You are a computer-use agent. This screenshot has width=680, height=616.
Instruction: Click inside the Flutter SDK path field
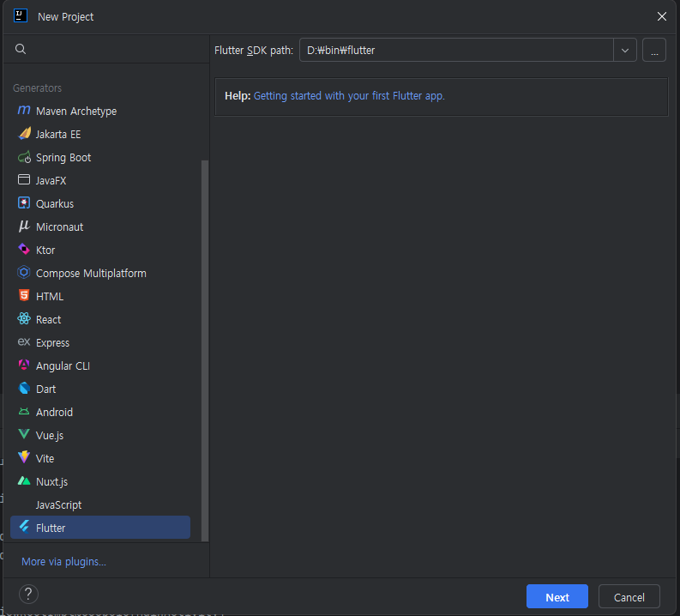[457, 51]
